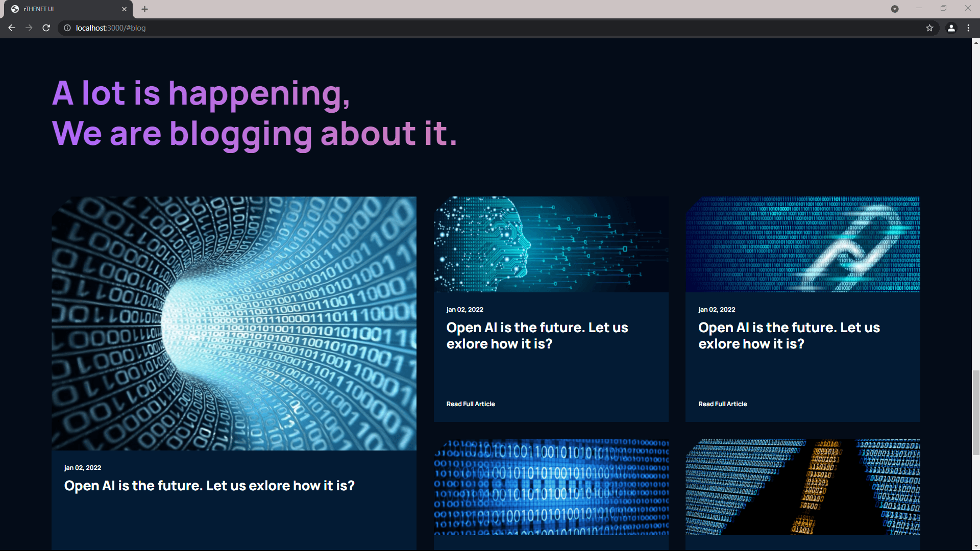Viewport: 980px width, 551px height.
Task: Click the vertical scrollbar thumb
Action: pos(975,412)
